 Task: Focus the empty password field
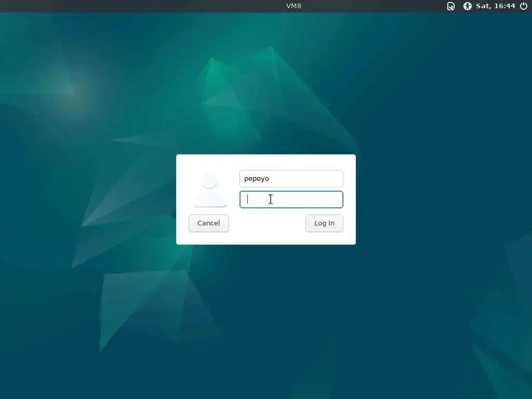coord(291,199)
